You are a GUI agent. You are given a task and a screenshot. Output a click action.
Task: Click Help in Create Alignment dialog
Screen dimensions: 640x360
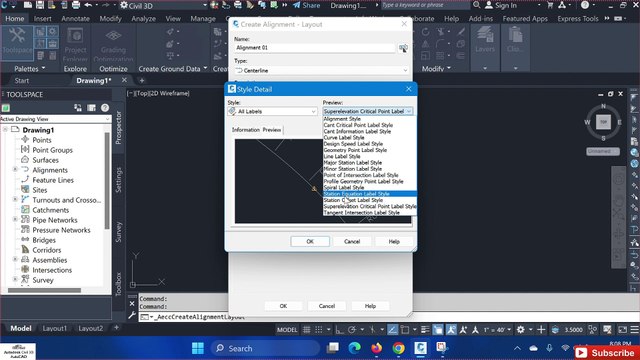370,306
